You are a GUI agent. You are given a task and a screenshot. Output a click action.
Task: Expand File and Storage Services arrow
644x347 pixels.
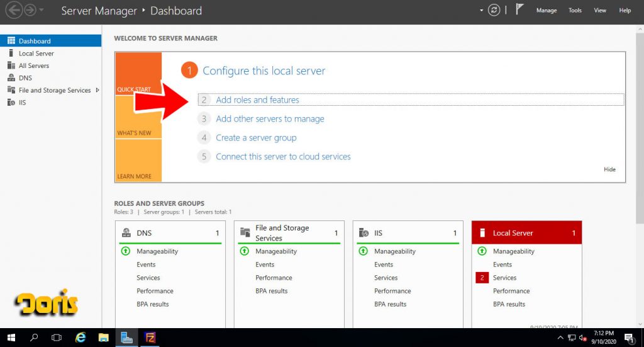[97, 90]
